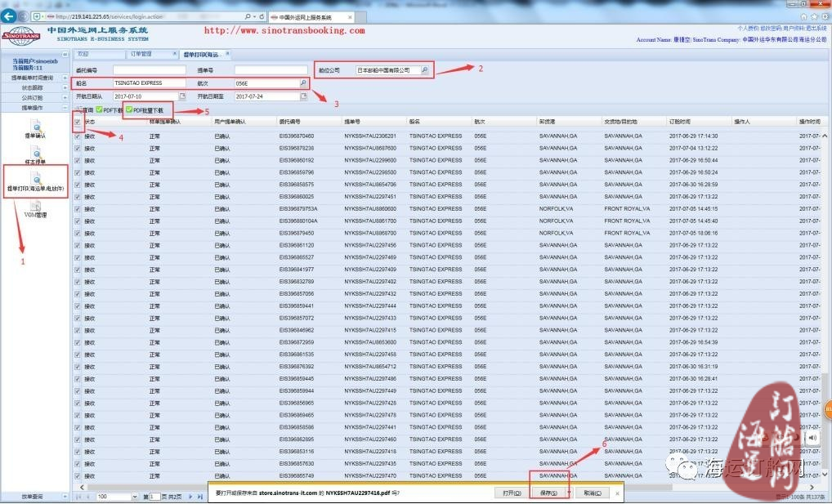Click the 用户资料 link
Image resolution: width=832 pixels, height=504 pixels.
click(x=794, y=28)
